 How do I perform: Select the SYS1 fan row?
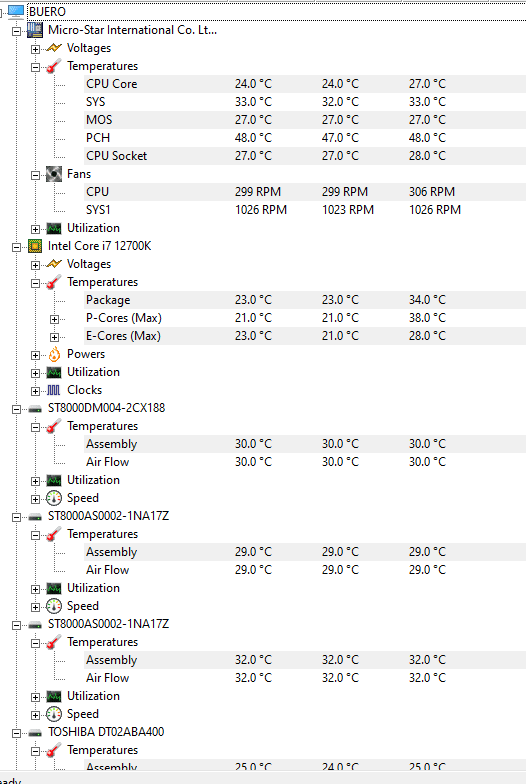pyautogui.click(x=305, y=210)
